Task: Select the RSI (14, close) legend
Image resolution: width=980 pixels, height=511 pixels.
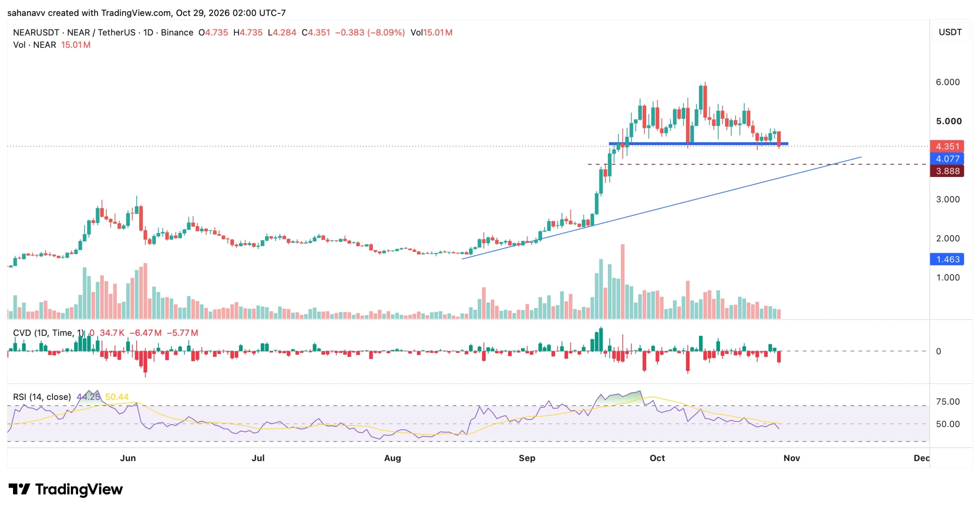Action: pos(42,396)
